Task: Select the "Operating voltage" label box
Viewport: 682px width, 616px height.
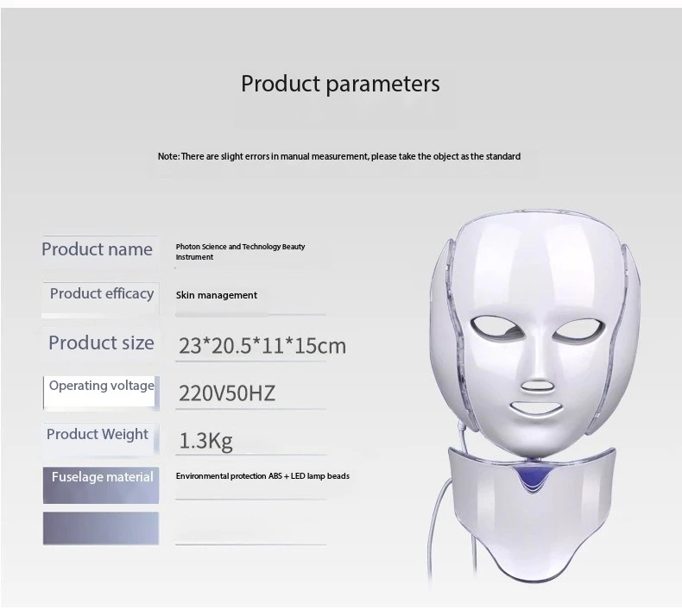Action: click(x=101, y=386)
